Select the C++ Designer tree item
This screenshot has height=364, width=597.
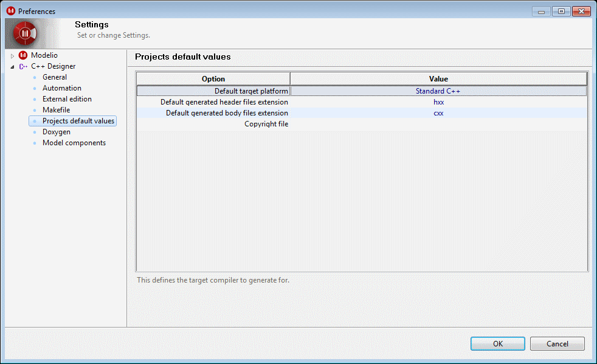pyautogui.click(x=53, y=66)
